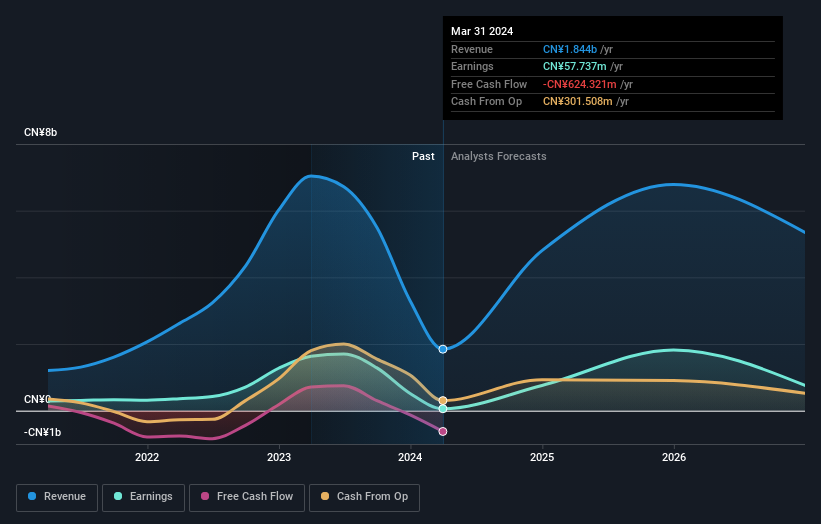Click the CN¥1.844b revenue value
Viewport: 821px width, 524px height.
click(570, 49)
